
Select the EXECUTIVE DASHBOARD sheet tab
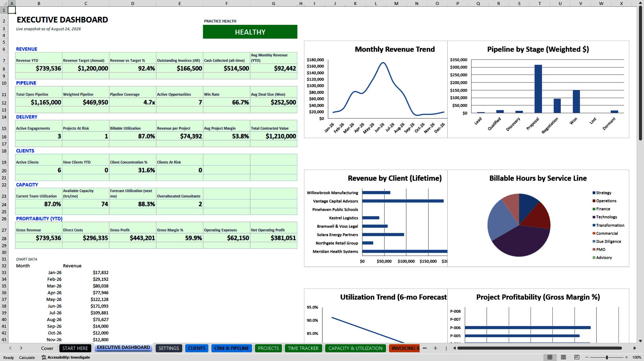(x=123, y=348)
